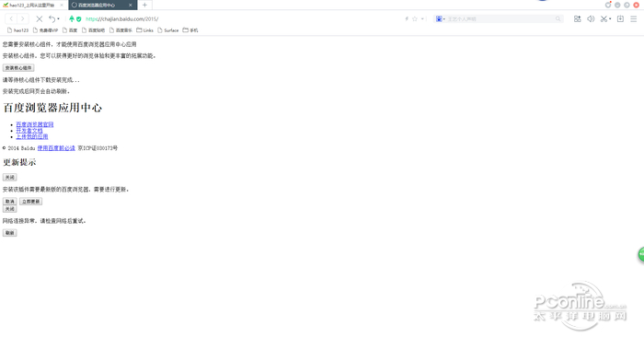This screenshot has height=349, width=644.
Task: Close the hao123 tab
Action: click(62, 5)
